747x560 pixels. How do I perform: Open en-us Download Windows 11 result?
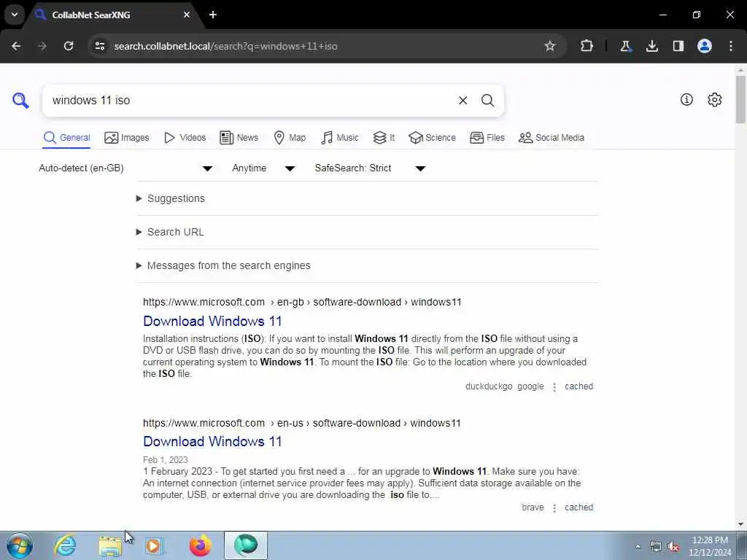coord(212,441)
